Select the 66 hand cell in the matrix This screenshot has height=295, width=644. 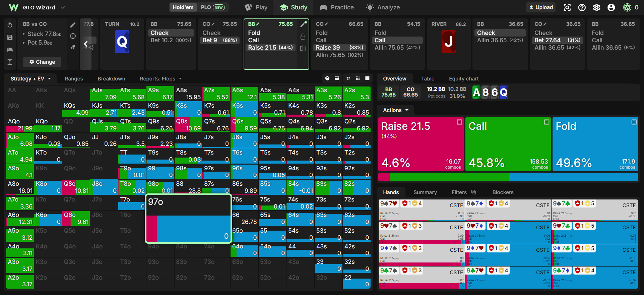tap(245, 218)
